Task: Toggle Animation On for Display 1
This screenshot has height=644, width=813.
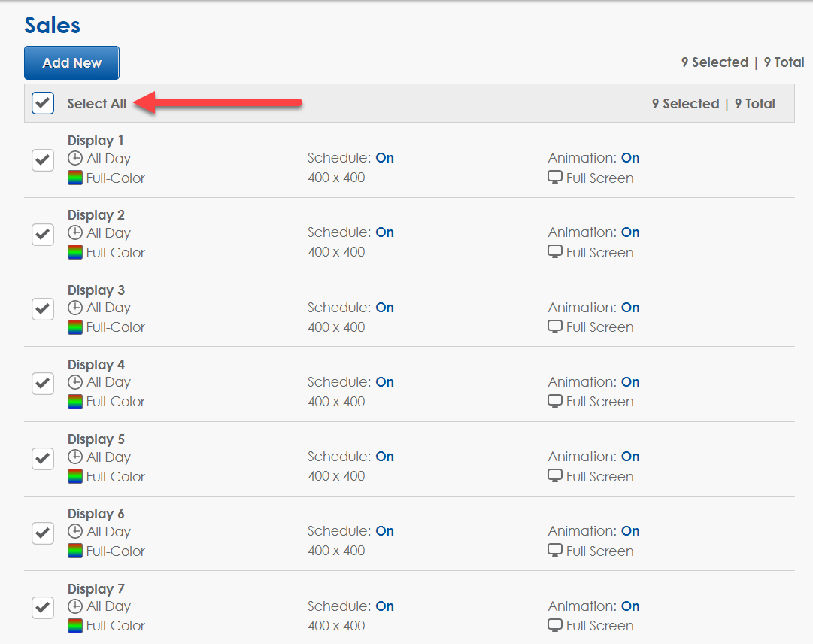Action: pos(630,158)
